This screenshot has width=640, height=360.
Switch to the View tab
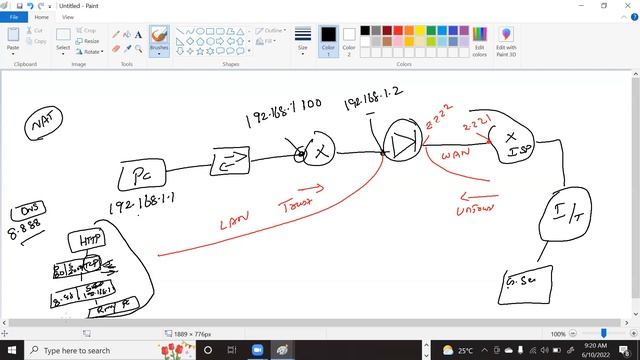pyautogui.click(x=68, y=17)
